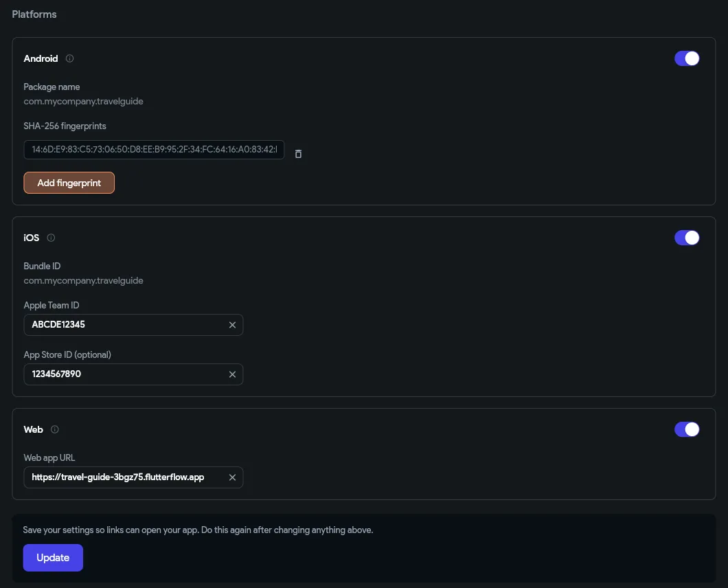This screenshot has width=728, height=588.
Task: Click the Web app URL label
Action: [49, 458]
